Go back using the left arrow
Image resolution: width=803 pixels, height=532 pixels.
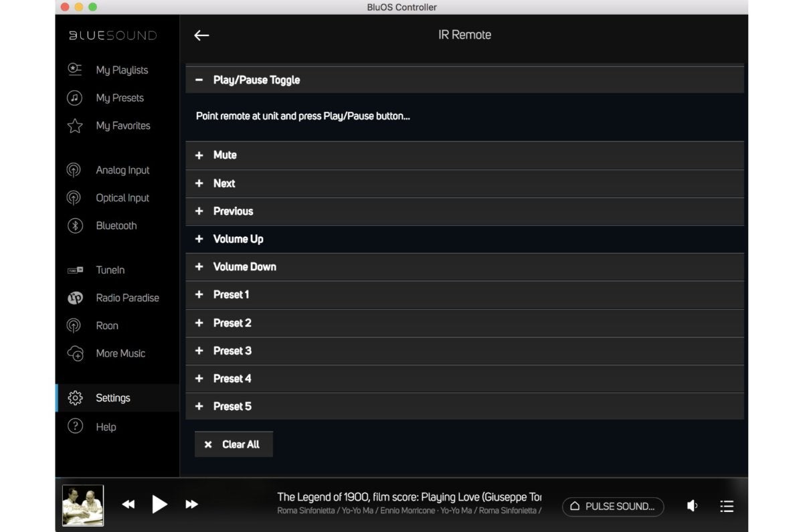click(x=201, y=35)
